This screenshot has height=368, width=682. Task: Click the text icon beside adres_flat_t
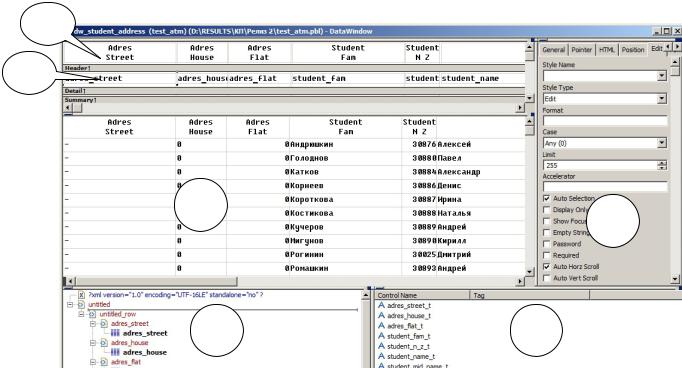point(381,325)
